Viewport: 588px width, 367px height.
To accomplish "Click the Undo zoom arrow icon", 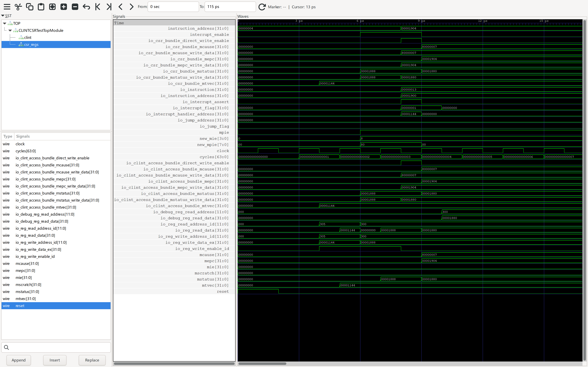I will coord(86,7).
